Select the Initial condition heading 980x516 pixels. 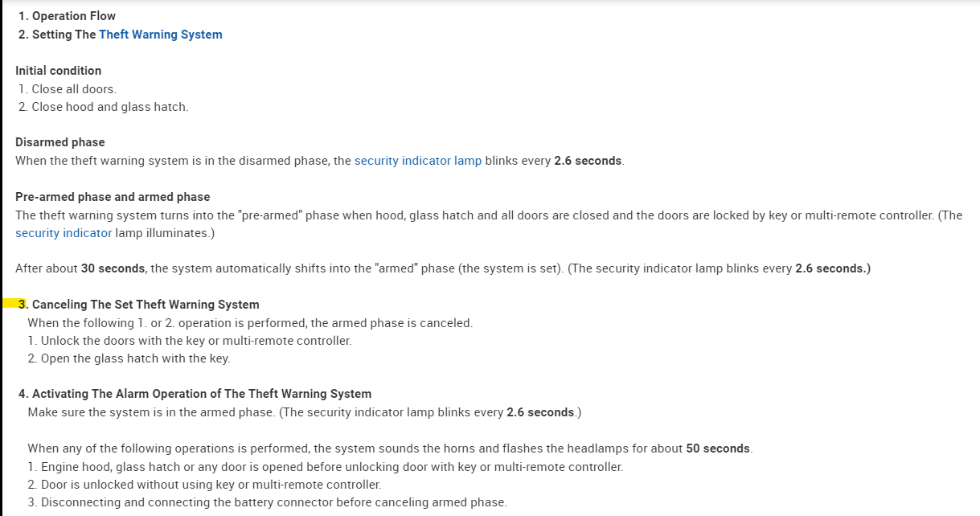[x=58, y=71]
